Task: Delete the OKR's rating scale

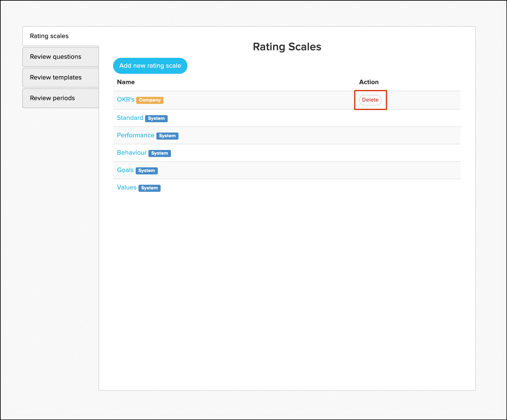Action: pyautogui.click(x=370, y=100)
